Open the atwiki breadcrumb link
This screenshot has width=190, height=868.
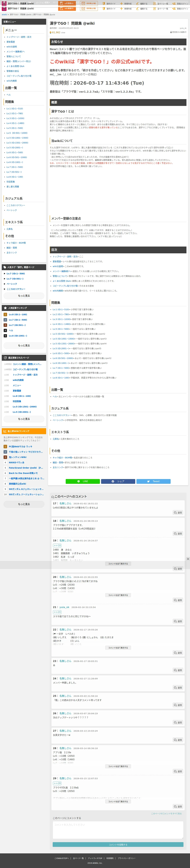point(4,14)
